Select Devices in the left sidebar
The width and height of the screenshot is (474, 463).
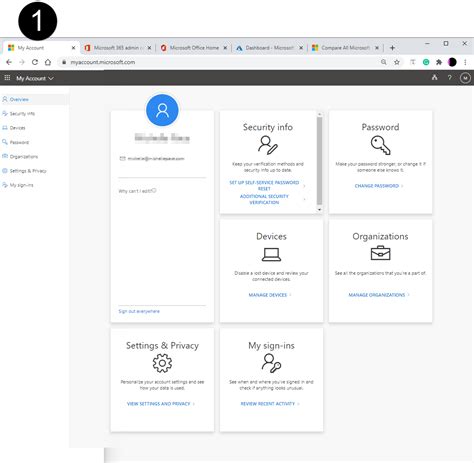click(x=34, y=128)
